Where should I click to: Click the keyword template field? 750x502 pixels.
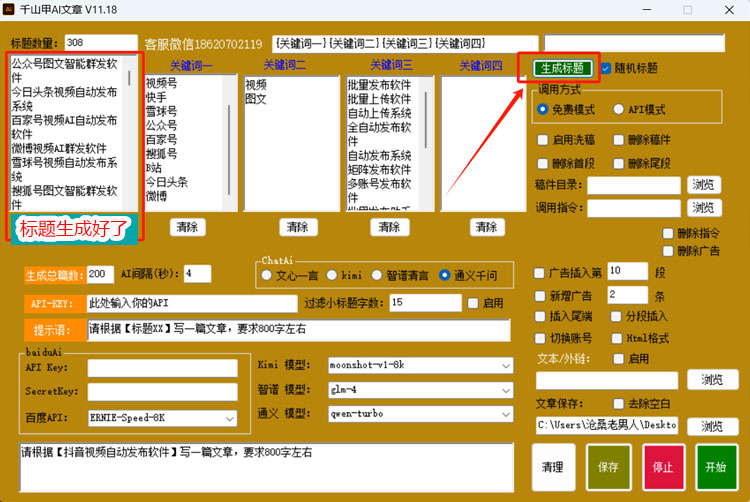pyautogui.click(x=405, y=44)
